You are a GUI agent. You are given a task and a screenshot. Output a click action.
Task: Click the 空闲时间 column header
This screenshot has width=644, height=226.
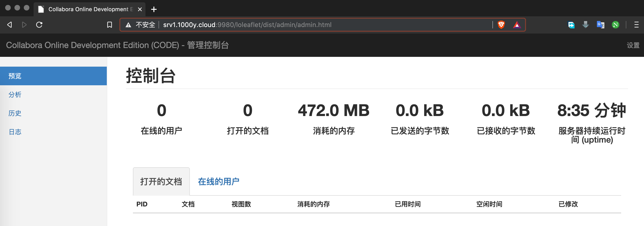489,204
